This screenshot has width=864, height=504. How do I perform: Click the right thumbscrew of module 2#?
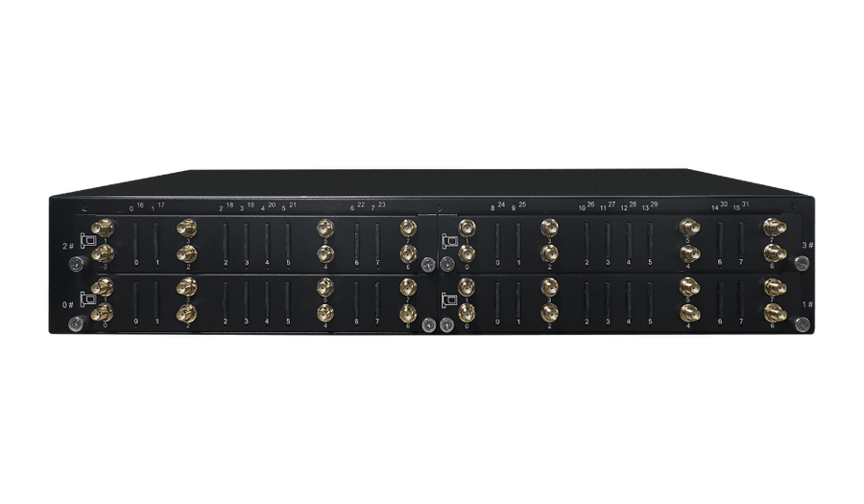[427, 265]
